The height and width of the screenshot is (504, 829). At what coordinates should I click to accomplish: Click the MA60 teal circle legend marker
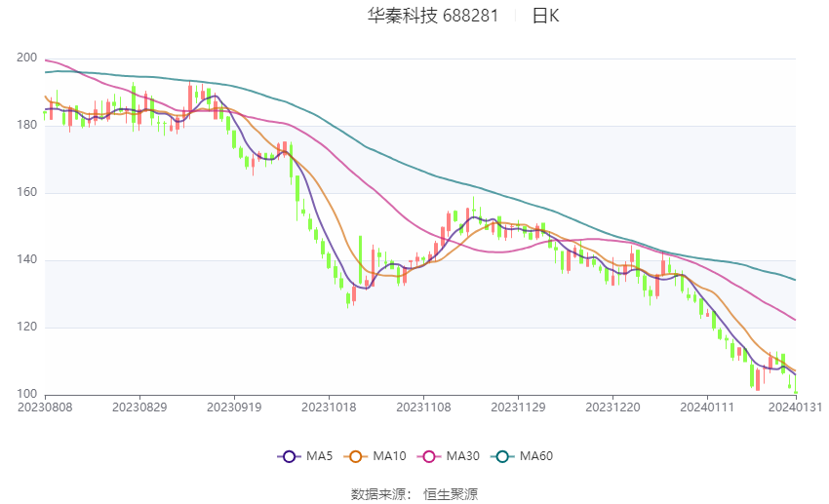[500, 455]
